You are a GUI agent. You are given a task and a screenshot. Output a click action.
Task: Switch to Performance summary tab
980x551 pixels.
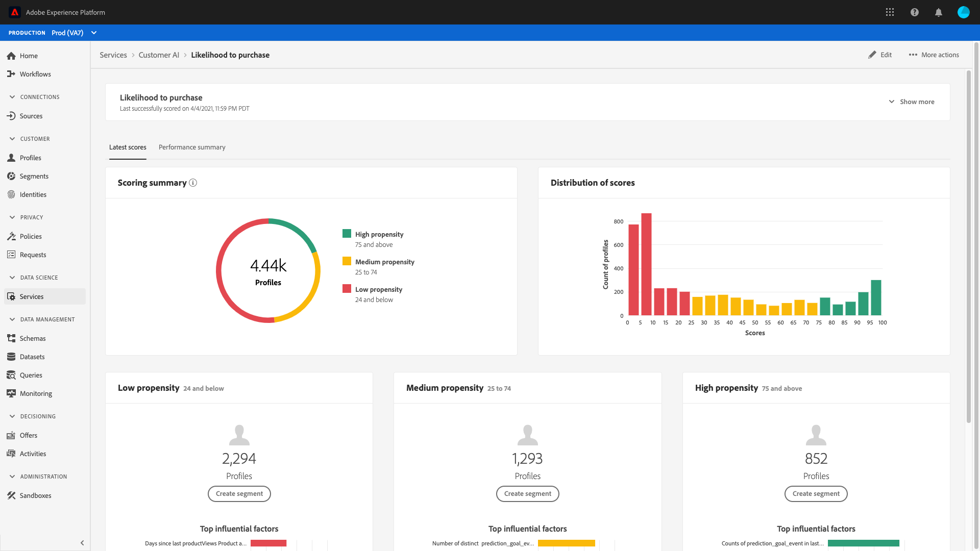[x=192, y=147]
